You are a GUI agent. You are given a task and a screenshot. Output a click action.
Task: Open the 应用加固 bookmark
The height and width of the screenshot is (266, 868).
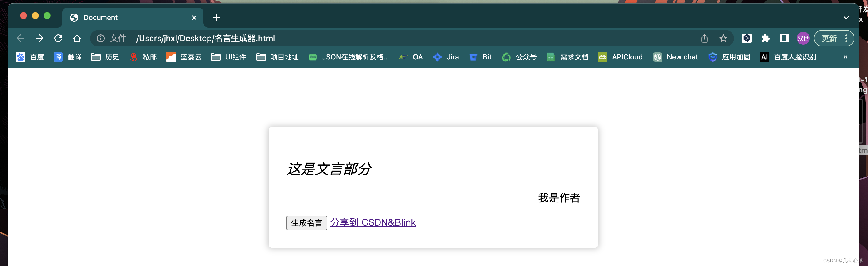729,57
